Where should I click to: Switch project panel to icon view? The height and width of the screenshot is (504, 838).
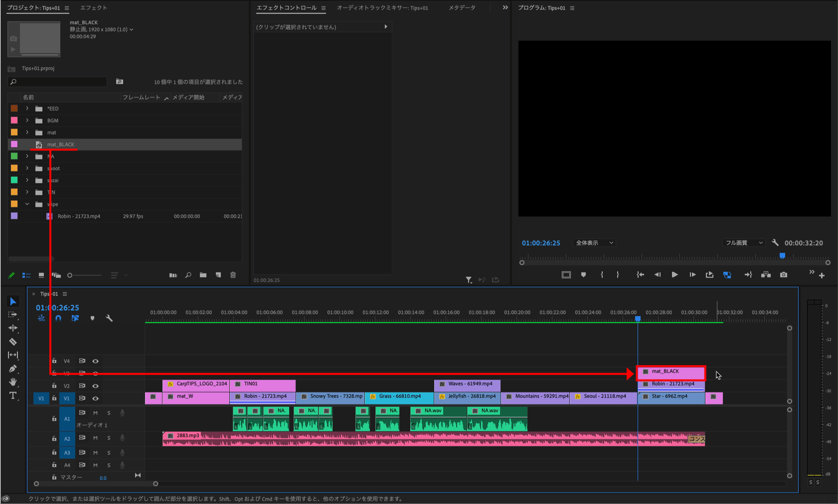point(41,275)
